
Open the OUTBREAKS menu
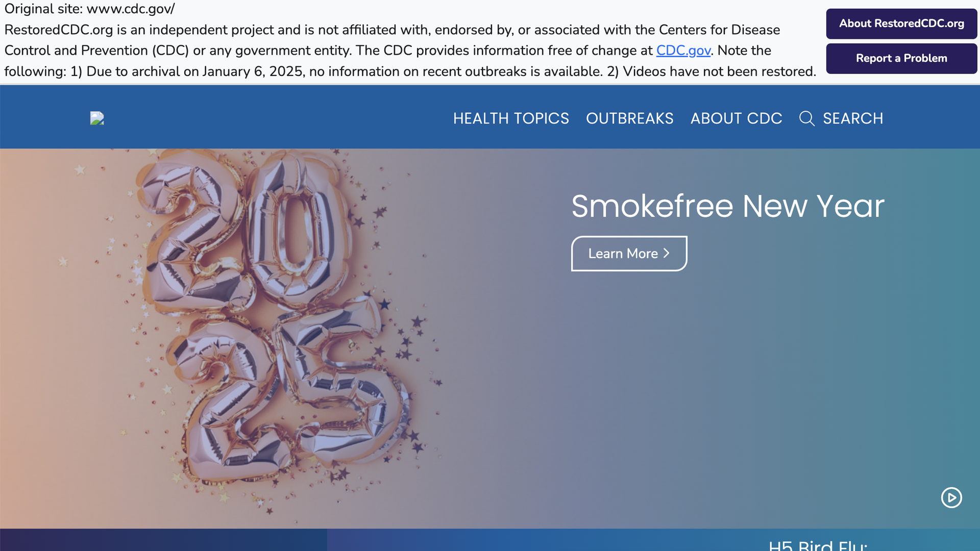(630, 118)
